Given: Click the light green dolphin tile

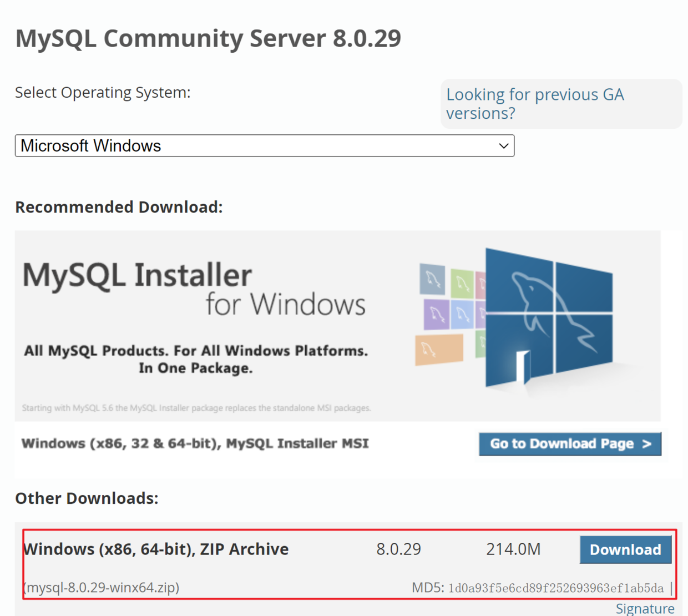Looking at the screenshot, I should [x=462, y=284].
